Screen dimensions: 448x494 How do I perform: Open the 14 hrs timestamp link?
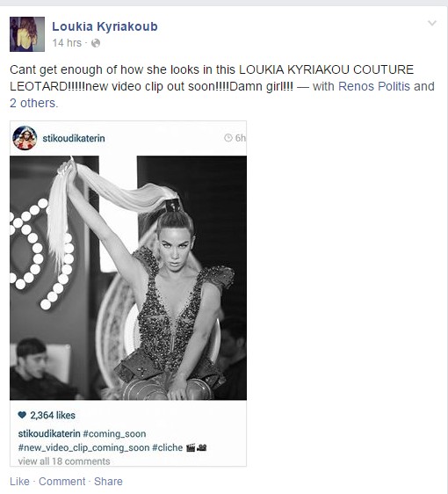pyautogui.click(x=67, y=43)
